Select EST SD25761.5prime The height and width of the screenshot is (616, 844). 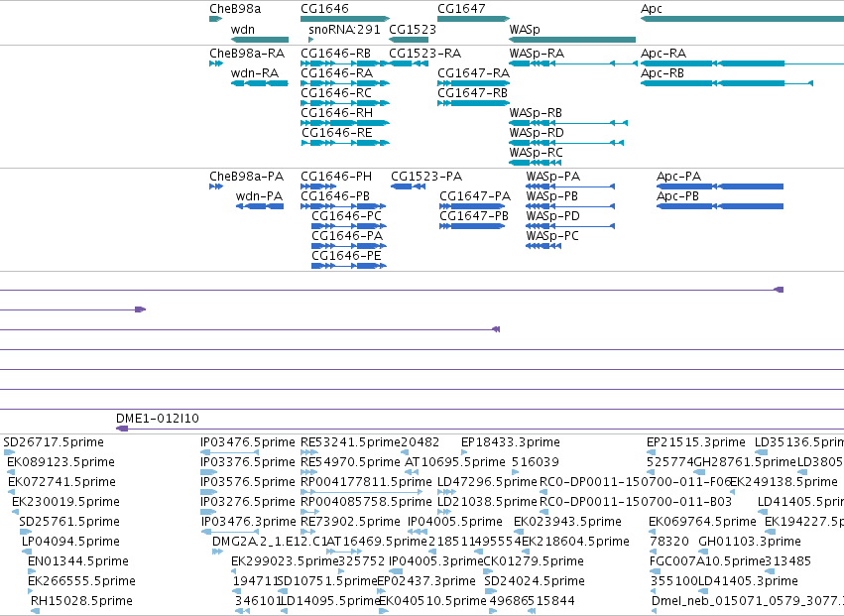tap(26, 532)
